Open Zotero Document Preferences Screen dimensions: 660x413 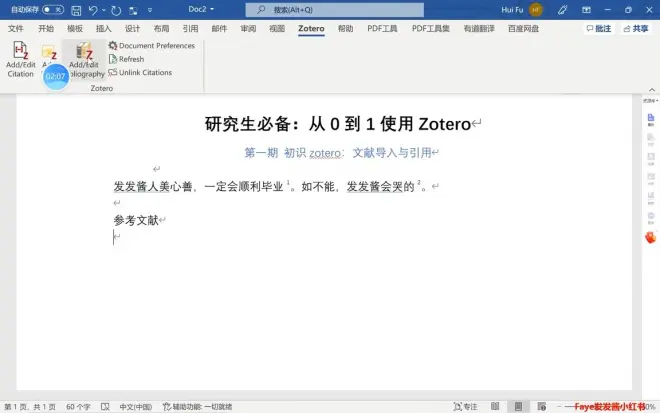152,45
